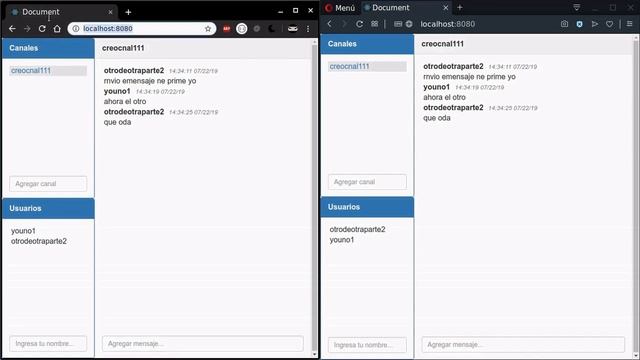Click the Ingresa tu nombre field in Chrome
Screen dimensions: 640x360
click(x=48, y=343)
